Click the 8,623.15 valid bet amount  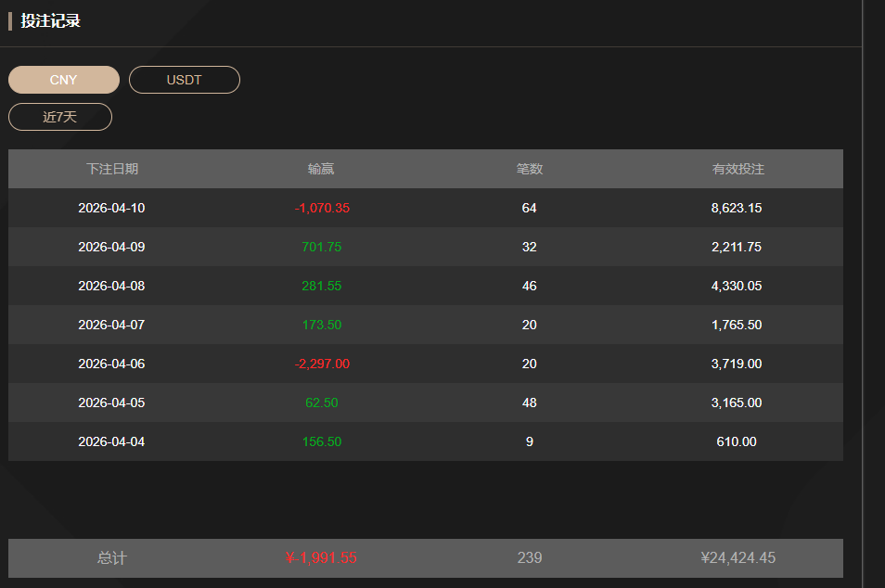pyautogui.click(x=737, y=208)
